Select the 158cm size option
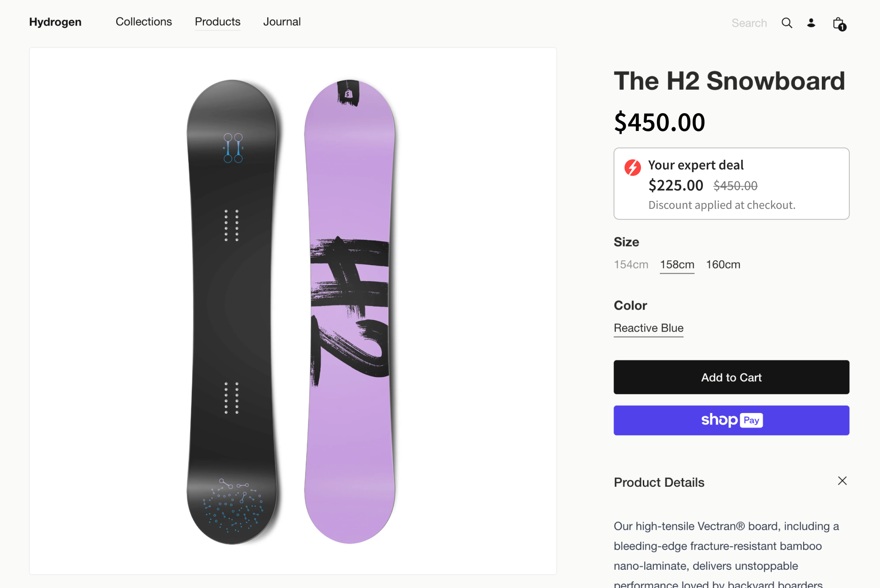 pos(677,265)
